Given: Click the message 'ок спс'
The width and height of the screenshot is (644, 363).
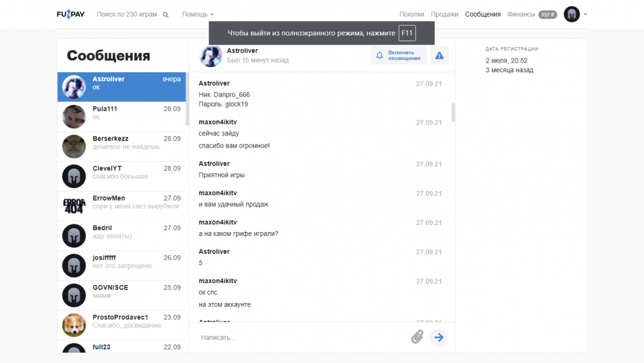Looking at the screenshot, I should (x=208, y=292).
